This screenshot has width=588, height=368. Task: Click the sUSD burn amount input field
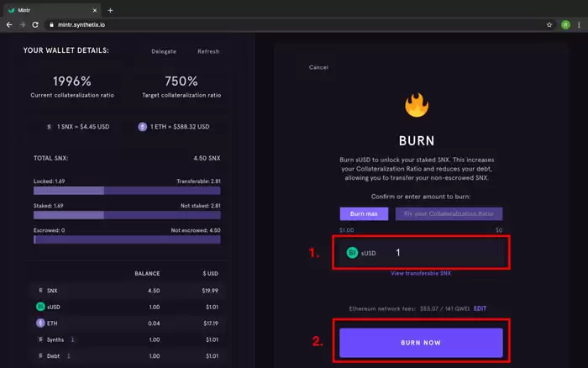click(x=445, y=252)
